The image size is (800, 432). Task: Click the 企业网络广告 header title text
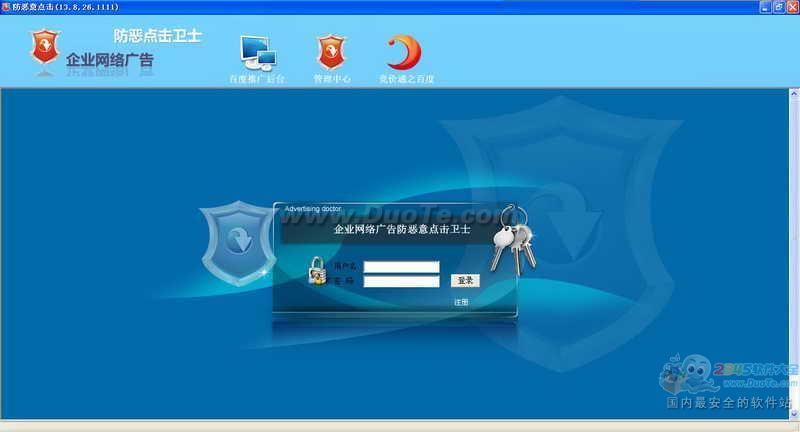[110, 61]
